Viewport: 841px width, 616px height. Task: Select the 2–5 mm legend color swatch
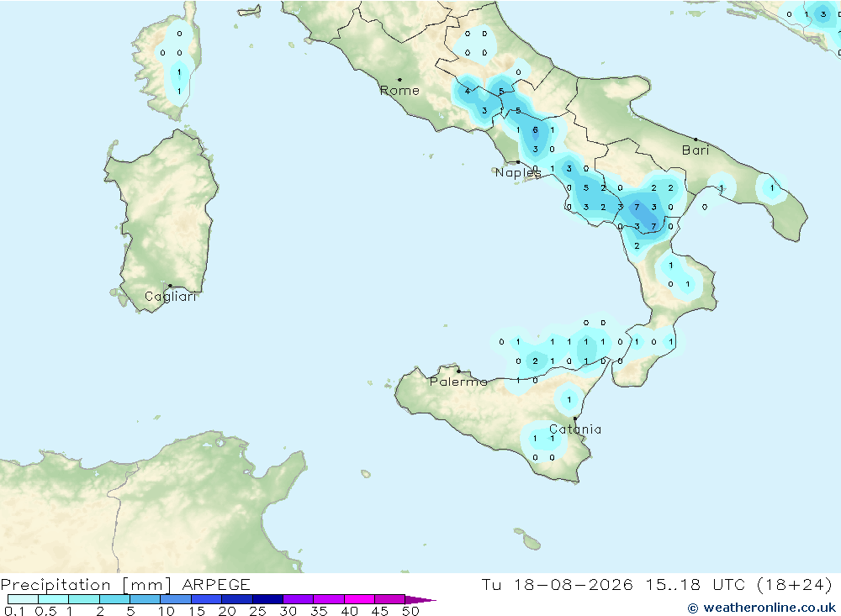coord(114,599)
